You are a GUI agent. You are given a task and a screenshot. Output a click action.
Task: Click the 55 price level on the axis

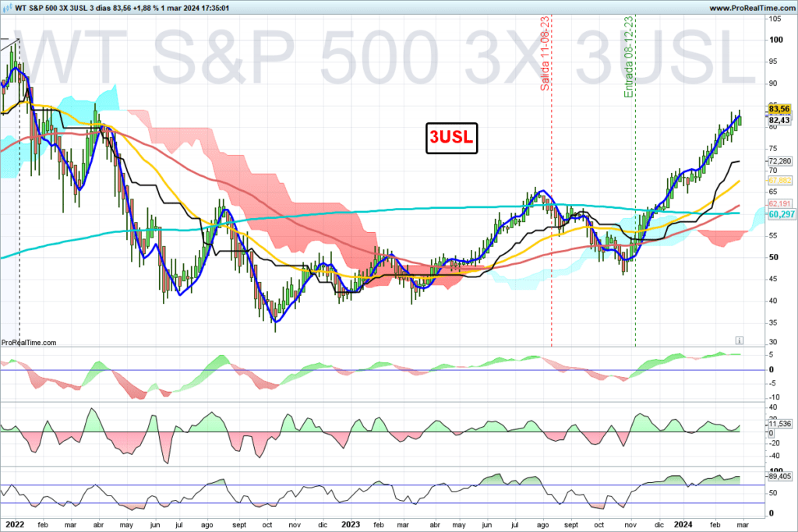773,235
